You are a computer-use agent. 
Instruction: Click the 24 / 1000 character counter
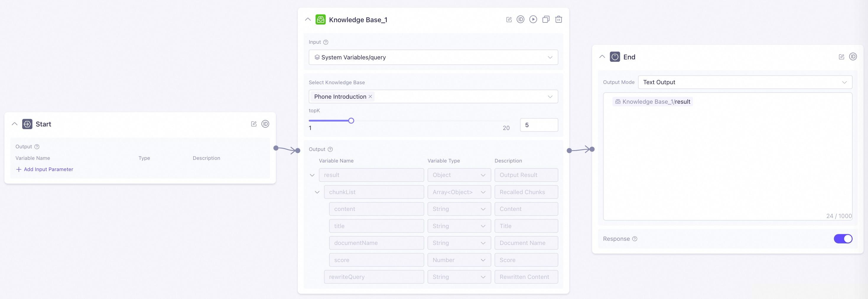[839, 216]
